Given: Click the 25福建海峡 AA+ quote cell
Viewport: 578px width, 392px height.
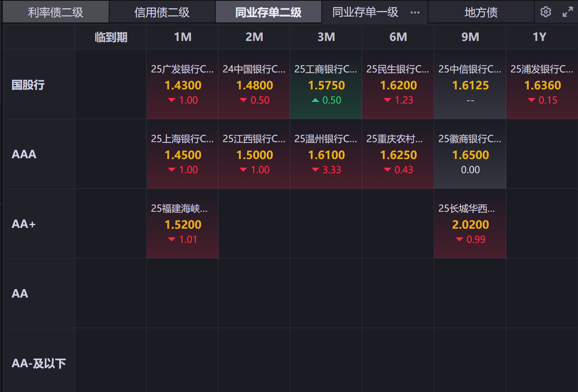Looking at the screenshot, I should coord(183,224).
